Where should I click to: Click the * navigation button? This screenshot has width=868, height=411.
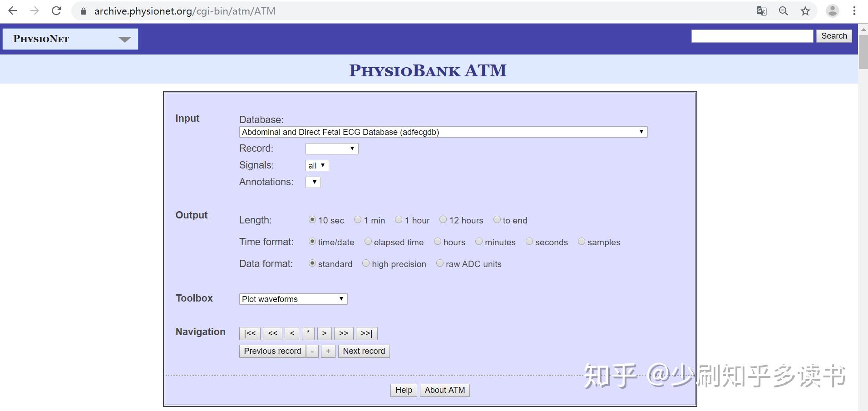[308, 333]
